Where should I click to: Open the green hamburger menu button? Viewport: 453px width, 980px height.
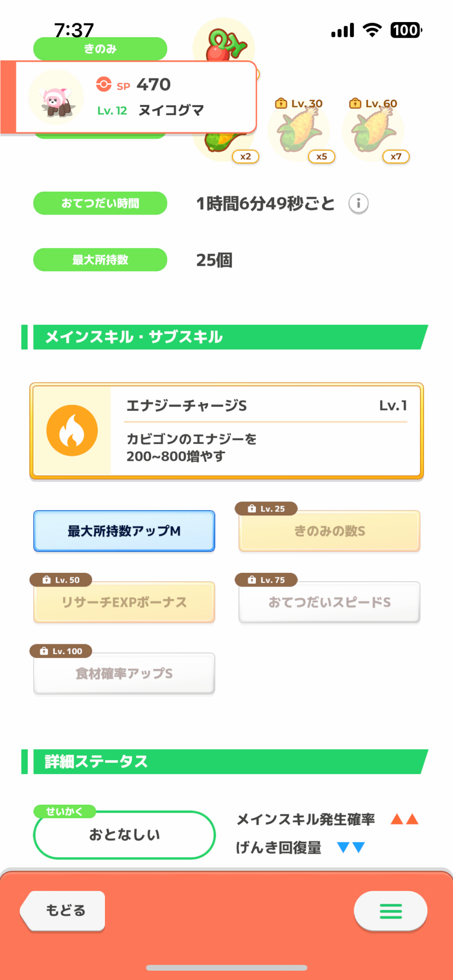391,911
